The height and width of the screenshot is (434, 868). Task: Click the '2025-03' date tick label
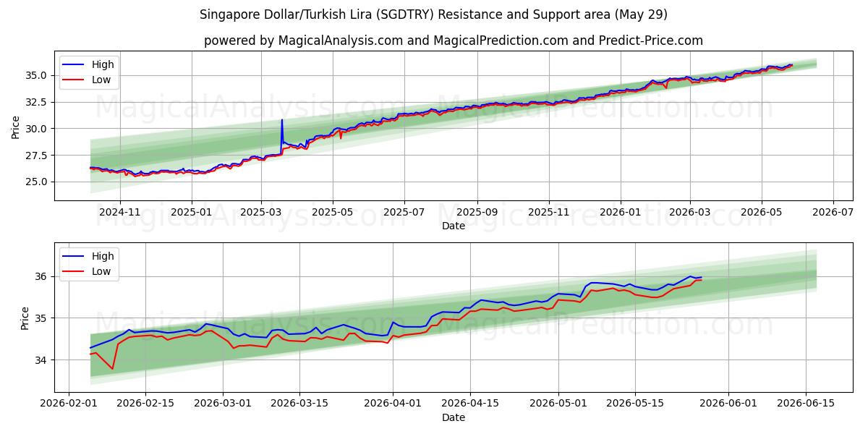pos(261,213)
